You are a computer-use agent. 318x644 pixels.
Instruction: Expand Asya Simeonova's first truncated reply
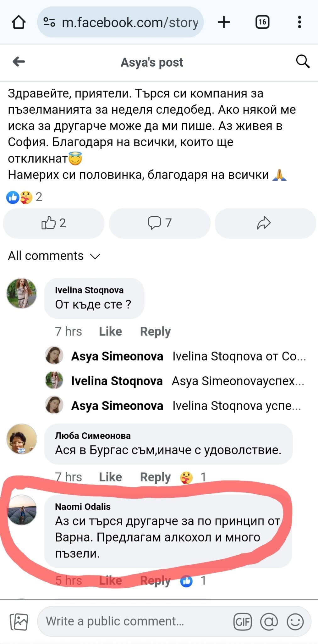coord(239,356)
